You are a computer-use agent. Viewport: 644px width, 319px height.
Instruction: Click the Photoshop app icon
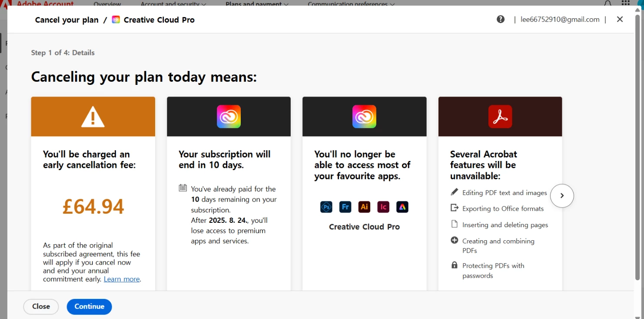coord(326,207)
